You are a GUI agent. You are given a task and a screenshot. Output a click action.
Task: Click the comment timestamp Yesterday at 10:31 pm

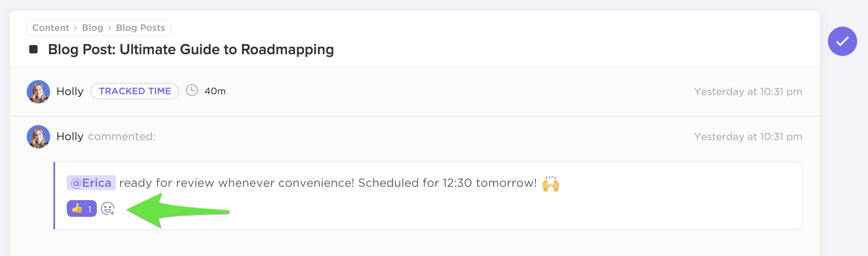point(748,137)
